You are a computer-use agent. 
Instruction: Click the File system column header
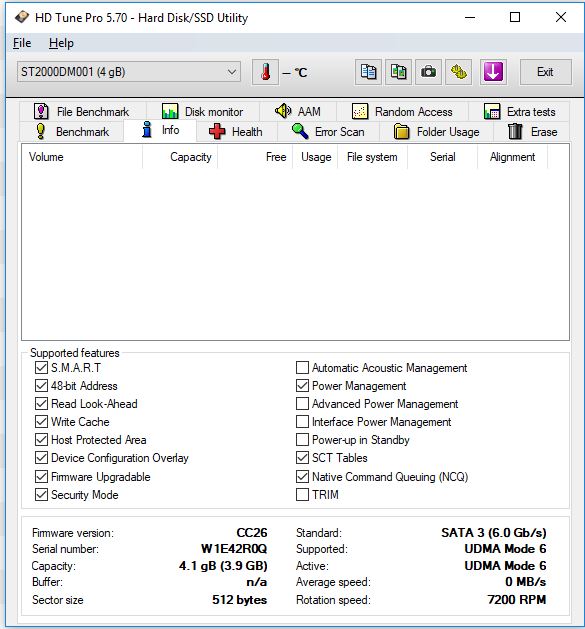(372, 157)
